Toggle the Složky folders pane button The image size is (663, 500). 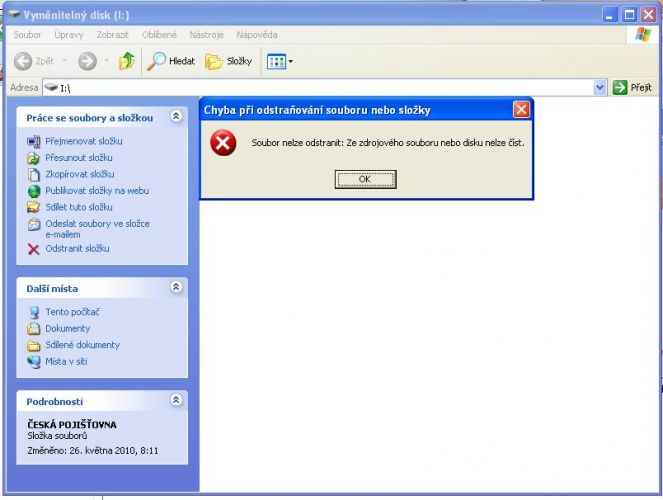[228, 61]
